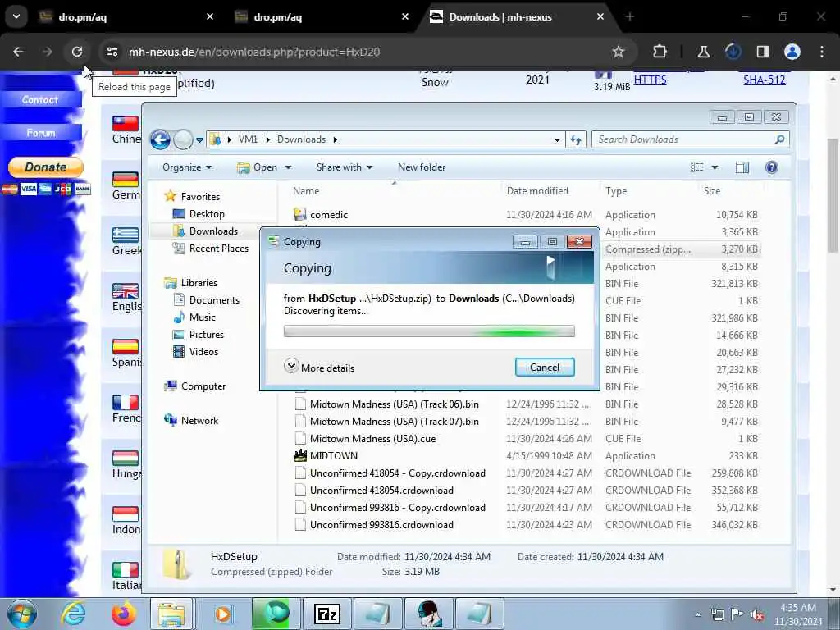Sort by Date modified column header
The height and width of the screenshot is (630, 840).
[537, 190]
